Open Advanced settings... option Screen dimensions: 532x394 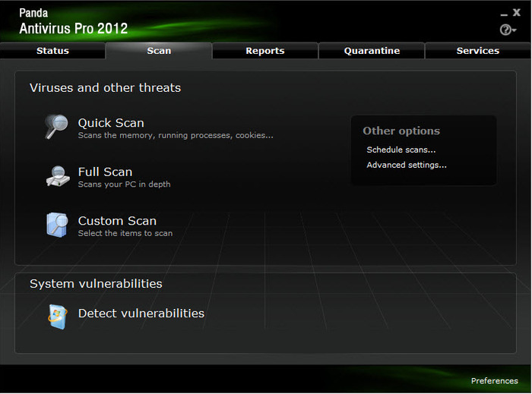pos(407,165)
